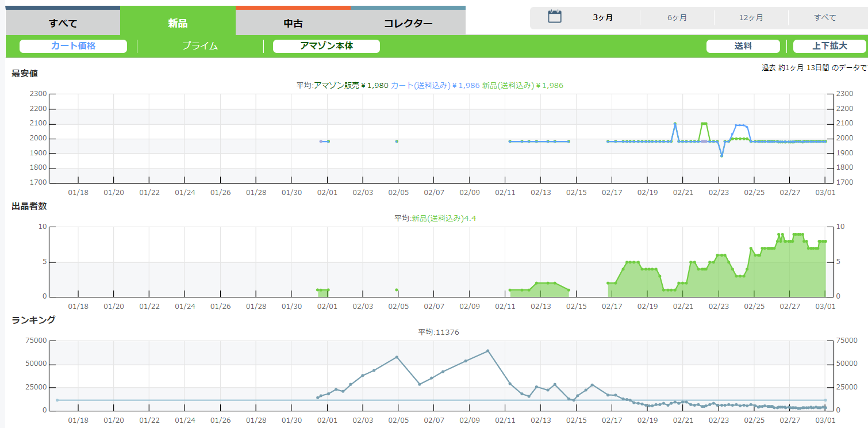Set the period to 12ヶ月
Image resolution: width=868 pixels, height=428 pixels.
pos(751,18)
